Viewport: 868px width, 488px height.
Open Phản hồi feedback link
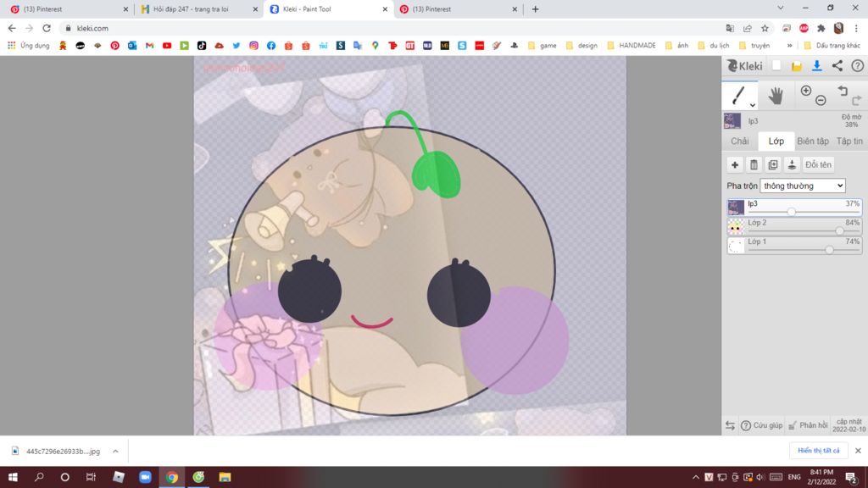808,425
